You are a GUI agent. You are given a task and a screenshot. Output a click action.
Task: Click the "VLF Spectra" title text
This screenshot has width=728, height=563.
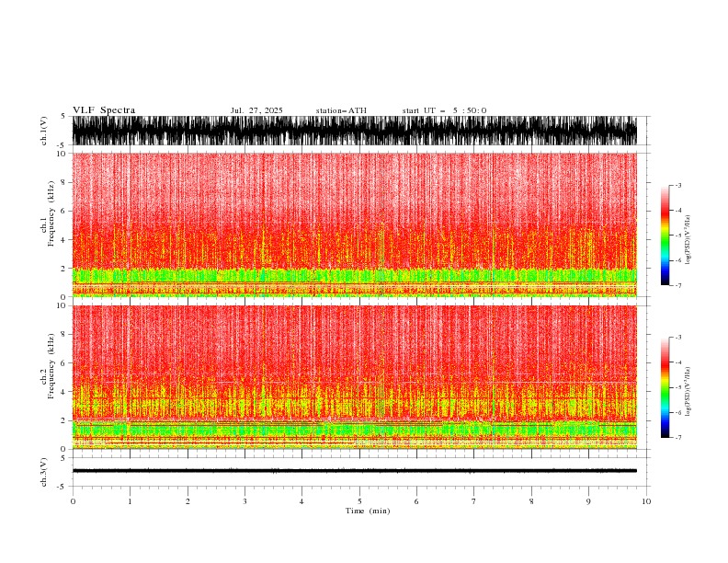click(x=104, y=110)
